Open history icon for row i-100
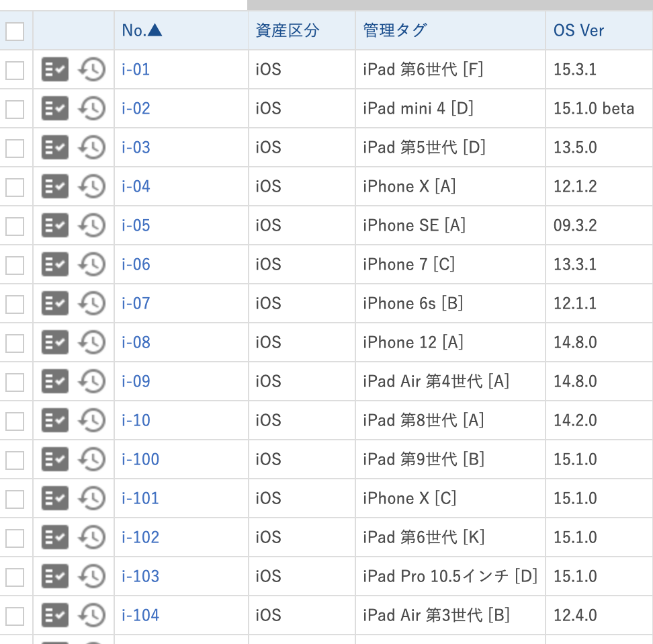 click(91, 459)
